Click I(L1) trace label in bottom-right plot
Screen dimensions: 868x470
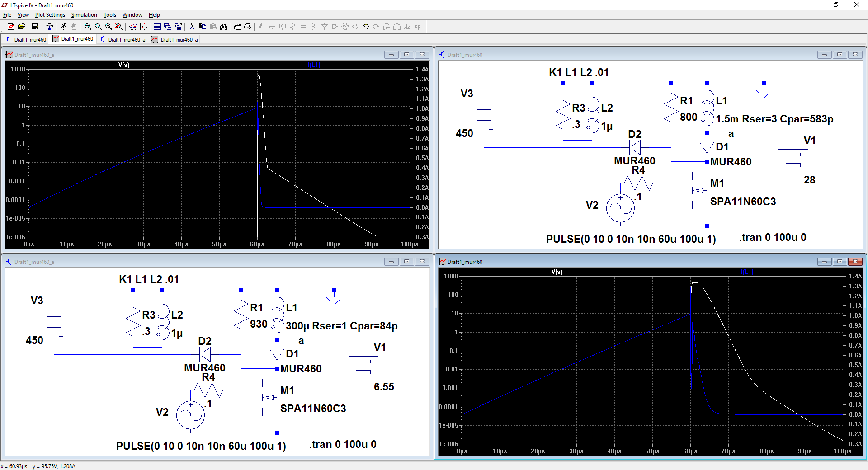(747, 272)
